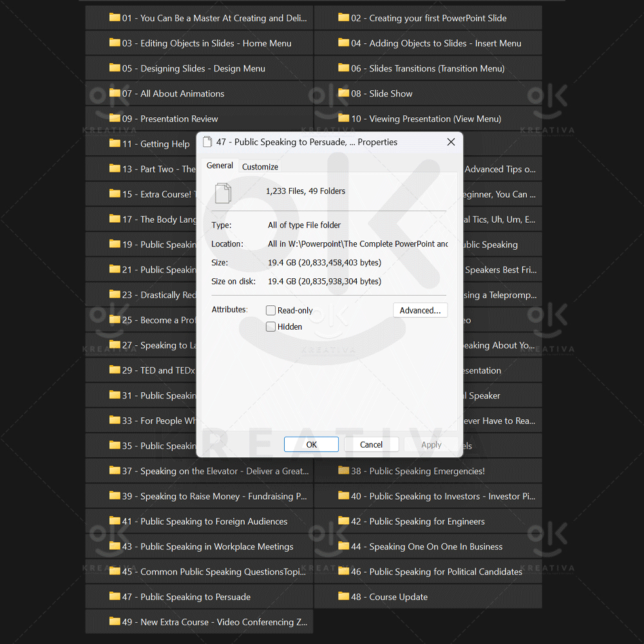The image size is (644, 644).
Task: Enable the Read-only checkbox
Action: click(271, 310)
